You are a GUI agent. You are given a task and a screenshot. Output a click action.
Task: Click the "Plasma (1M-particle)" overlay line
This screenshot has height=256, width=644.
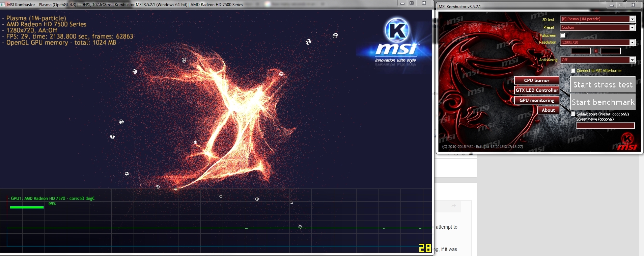pyautogui.click(x=36, y=18)
